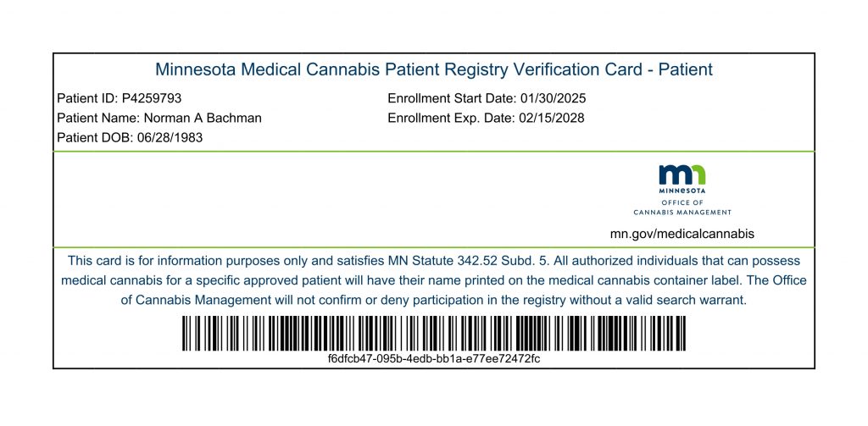Select the barcode code f6dfcb47-095b text
The height and width of the screenshot is (426, 868).
434,358
